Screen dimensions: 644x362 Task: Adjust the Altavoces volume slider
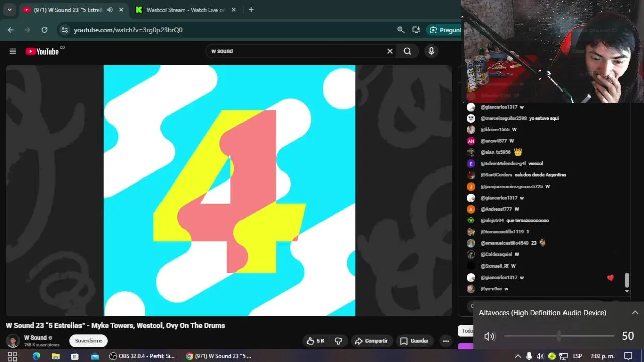(559, 336)
